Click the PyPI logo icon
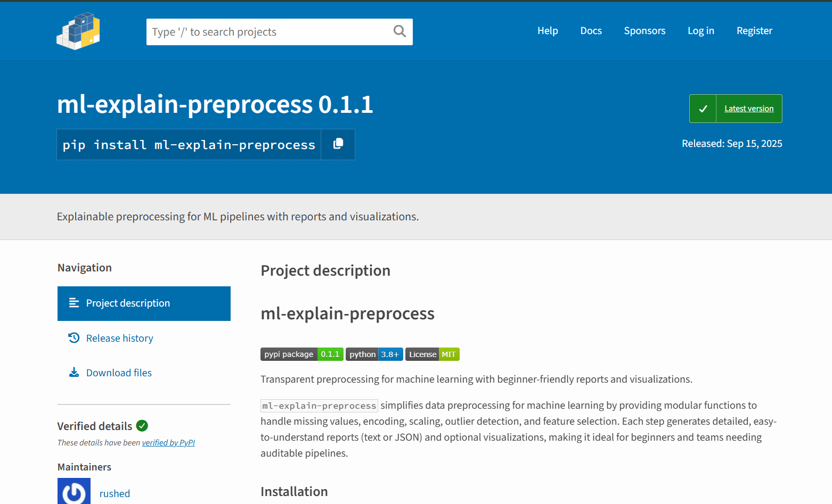 (78, 31)
